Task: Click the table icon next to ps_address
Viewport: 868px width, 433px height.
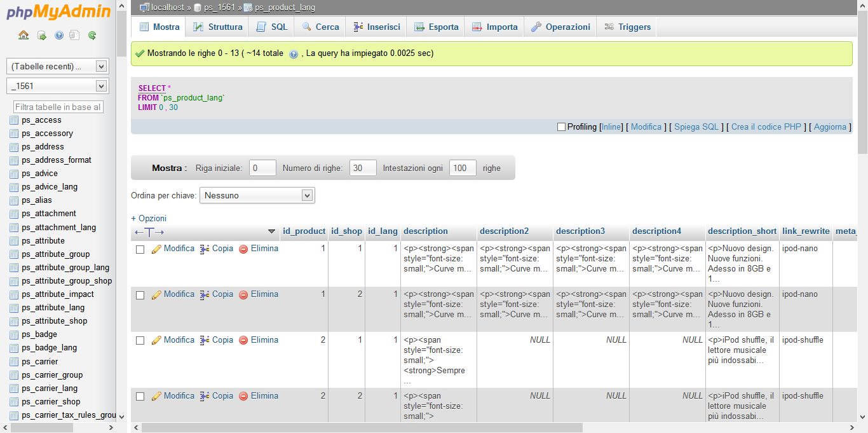Action: (14, 147)
